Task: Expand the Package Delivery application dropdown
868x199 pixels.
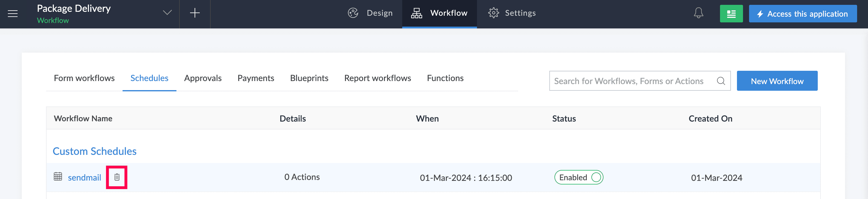Action: point(167,13)
